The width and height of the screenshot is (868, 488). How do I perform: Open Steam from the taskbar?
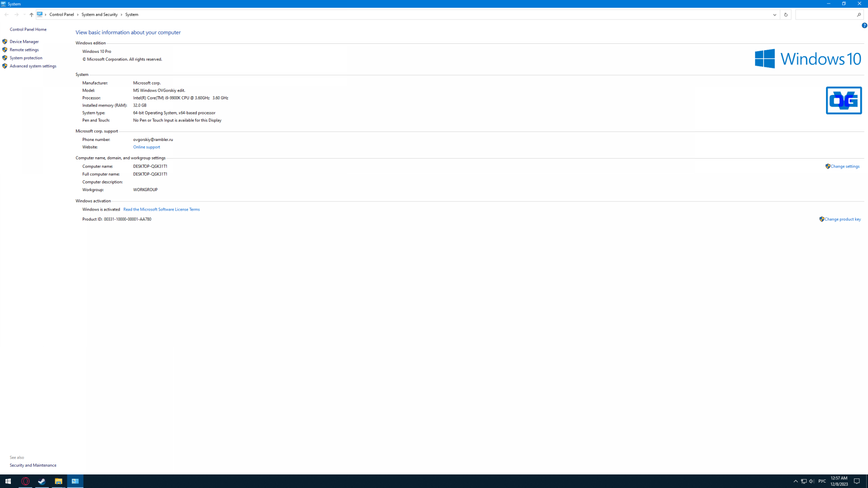(42, 481)
